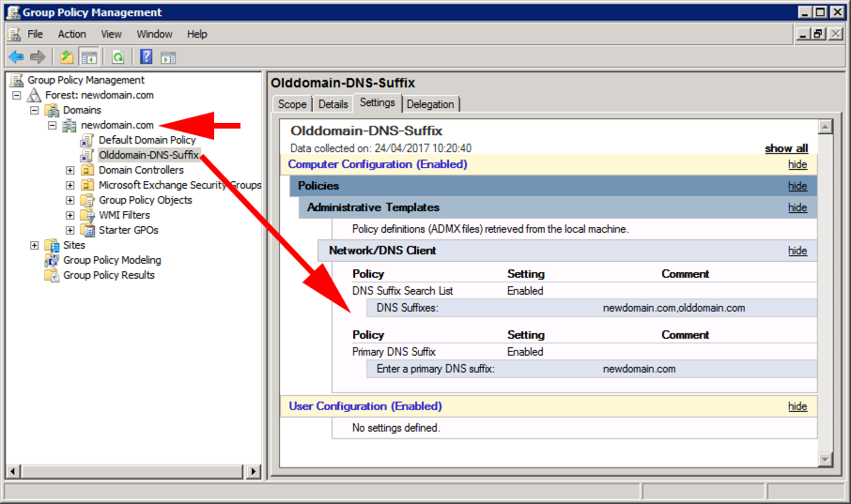Image resolution: width=851 pixels, height=504 pixels.
Task: Click the Forward arrow toolbar icon
Action: (x=38, y=56)
